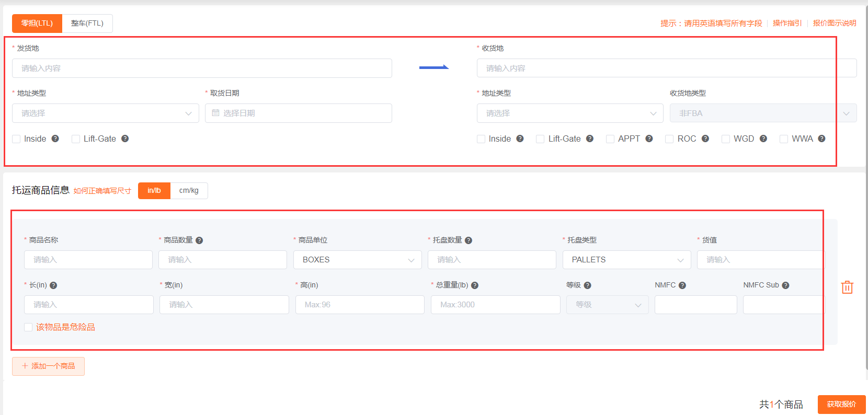Click 添加一个商品 to add a product
Image resolution: width=868 pixels, height=415 pixels.
(48, 366)
